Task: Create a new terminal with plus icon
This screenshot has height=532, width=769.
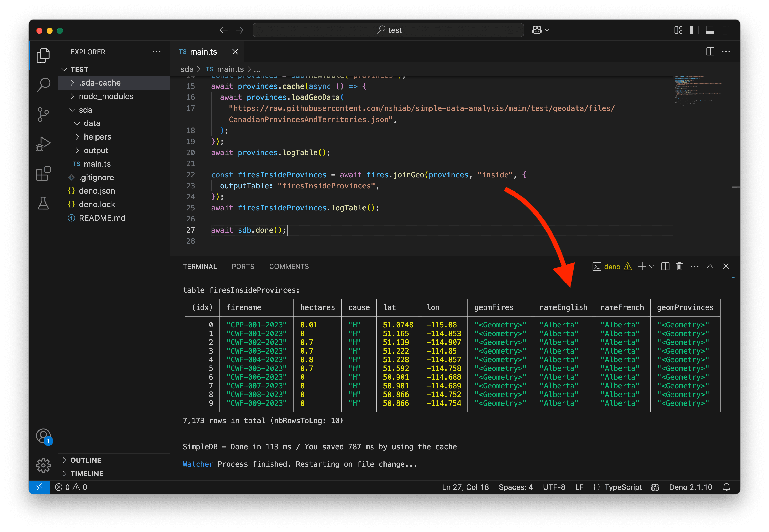Action: pos(642,266)
